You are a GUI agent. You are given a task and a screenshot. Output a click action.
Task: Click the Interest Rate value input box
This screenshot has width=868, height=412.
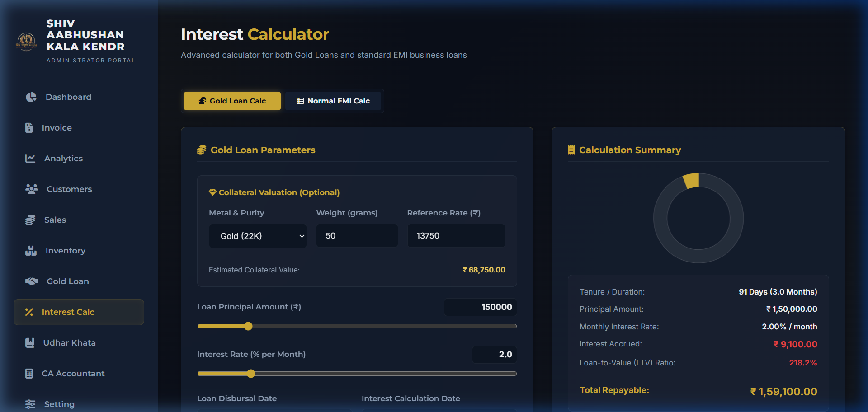(495, 355)
